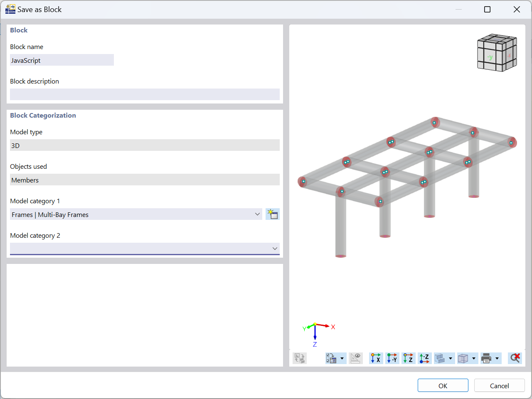This screenshot has height=399, width=532.
Task: Click the view cube navigator
Action: coord(497,53)
